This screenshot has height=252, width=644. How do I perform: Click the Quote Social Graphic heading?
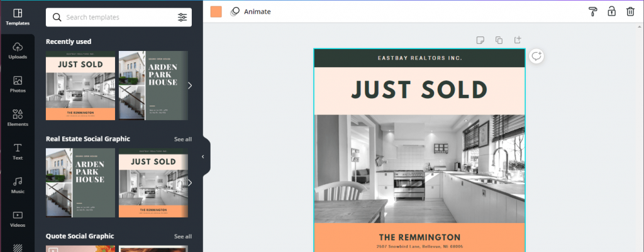(x=80, y=236)
